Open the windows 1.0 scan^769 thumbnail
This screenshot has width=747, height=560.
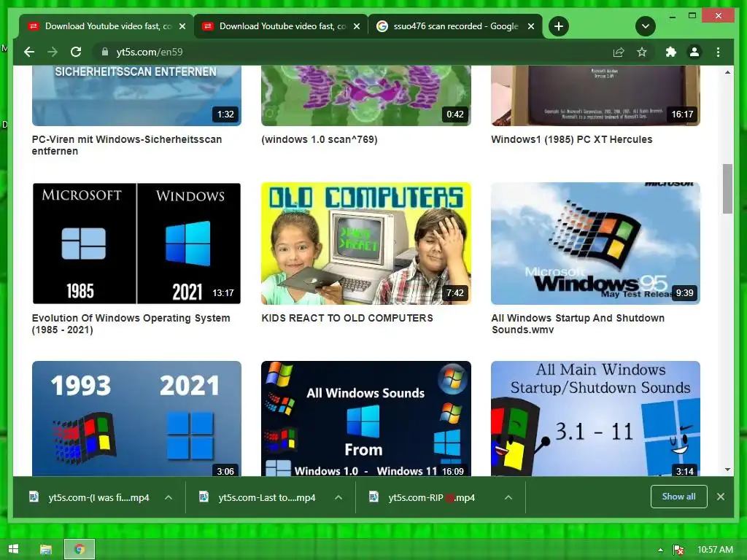click(366, 96)
